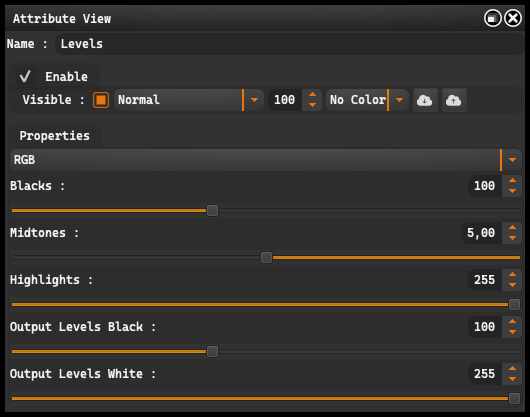Click the Blacks slider handle
The width and height of the screenshot is (530, 417).
click(x=212, y=211)
